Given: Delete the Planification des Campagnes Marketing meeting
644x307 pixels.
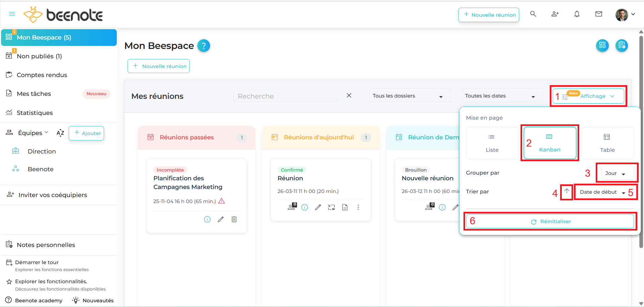Looking at the screenshot, I should coord(234,220).
